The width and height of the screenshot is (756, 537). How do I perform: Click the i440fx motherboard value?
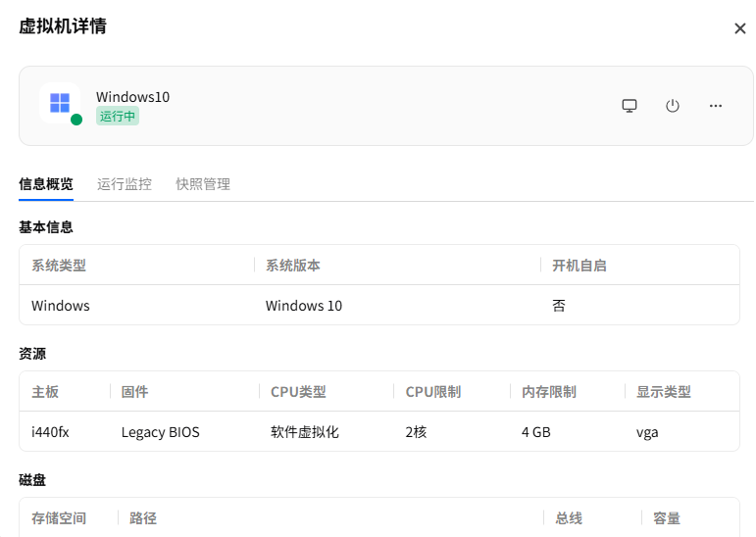(50, 432)
